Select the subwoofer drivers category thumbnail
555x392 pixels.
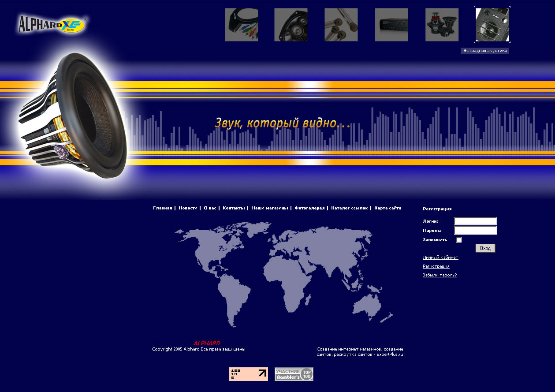[x=442, y=25]
